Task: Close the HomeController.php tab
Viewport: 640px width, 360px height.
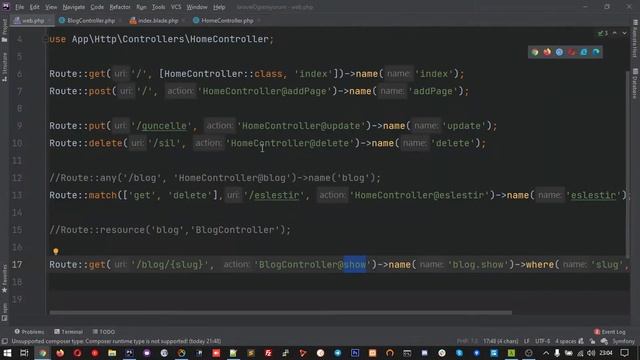Action: 259,20
